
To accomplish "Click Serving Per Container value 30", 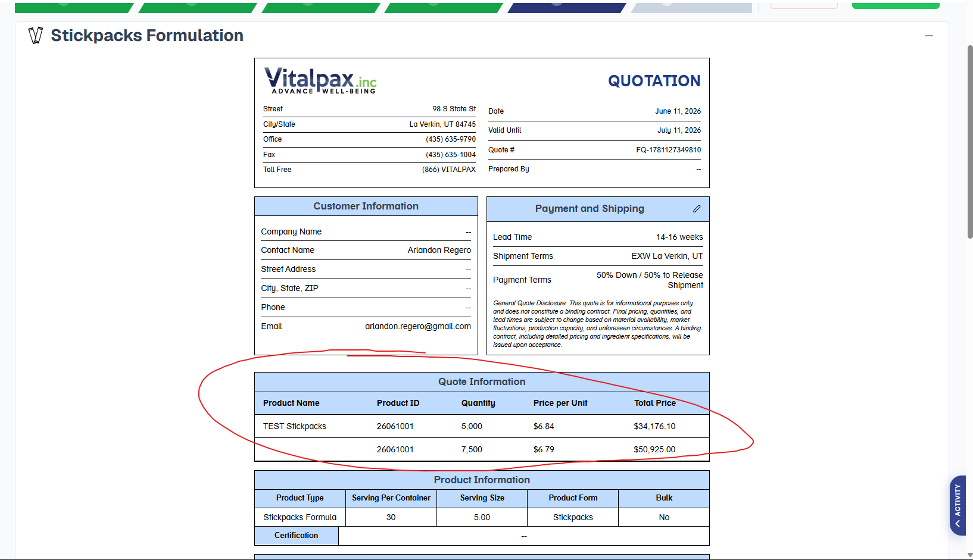I will click(391, 518).
